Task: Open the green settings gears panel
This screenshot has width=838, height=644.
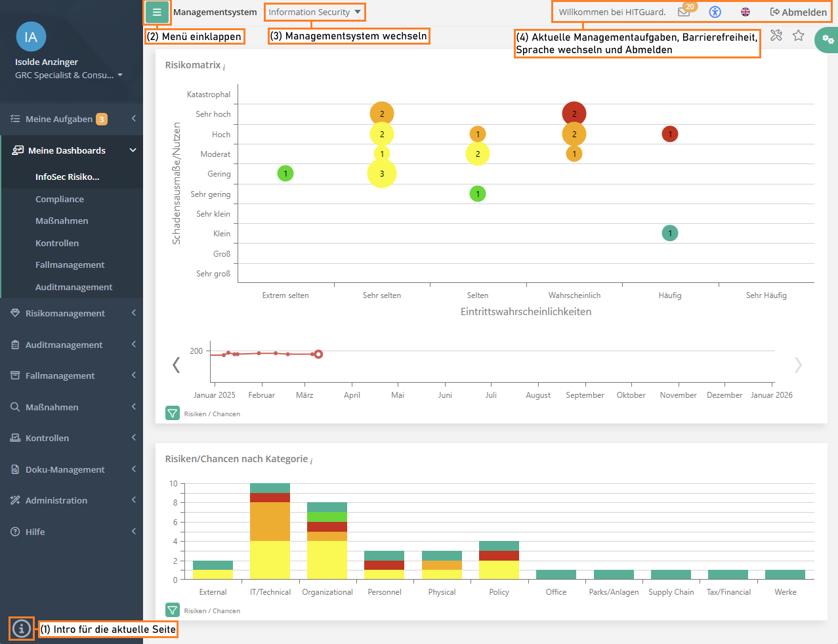Action: point(828,40)
